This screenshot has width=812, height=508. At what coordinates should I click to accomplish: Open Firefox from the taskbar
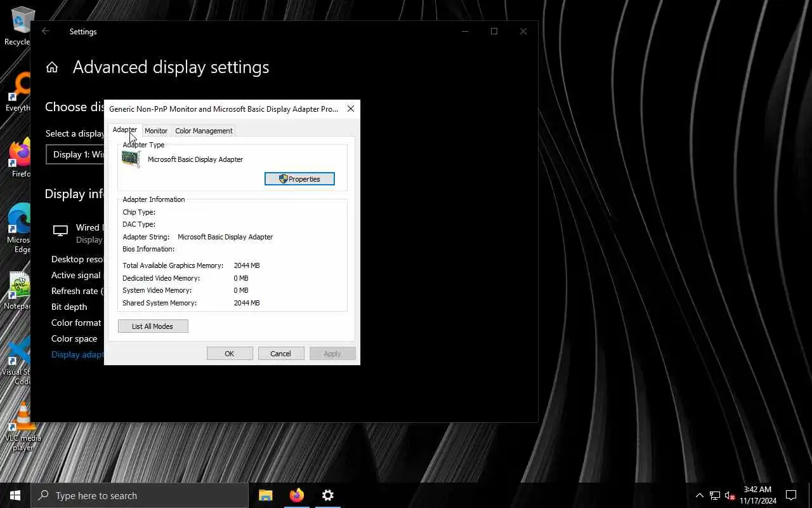tap(297, 495)
